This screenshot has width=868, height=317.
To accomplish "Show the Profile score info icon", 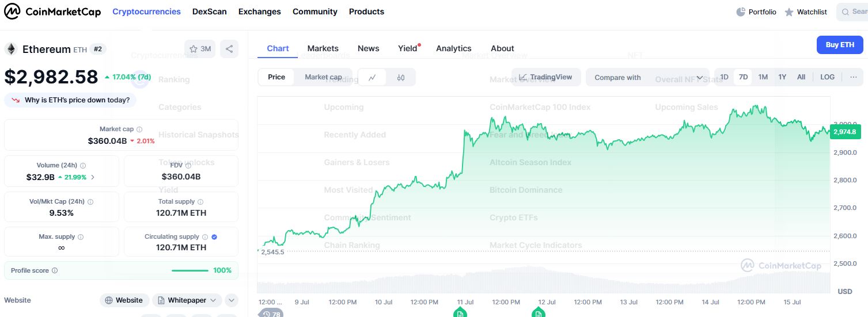I will pos(55,270).
